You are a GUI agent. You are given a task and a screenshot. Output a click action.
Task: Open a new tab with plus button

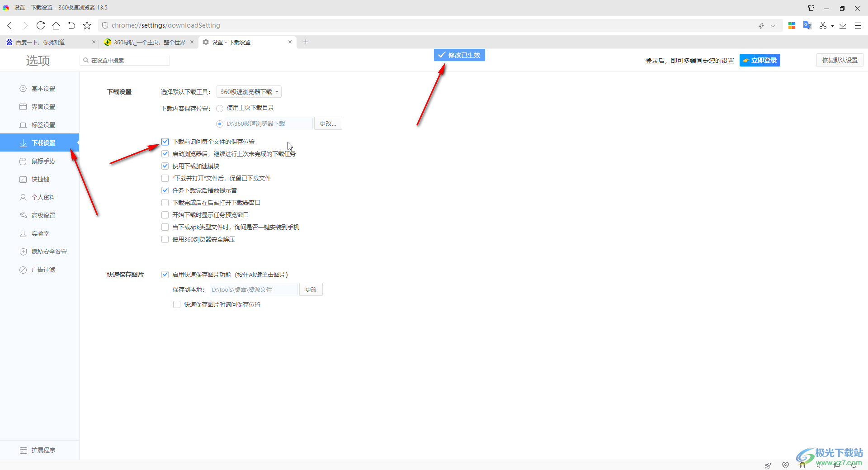(306, 42)
